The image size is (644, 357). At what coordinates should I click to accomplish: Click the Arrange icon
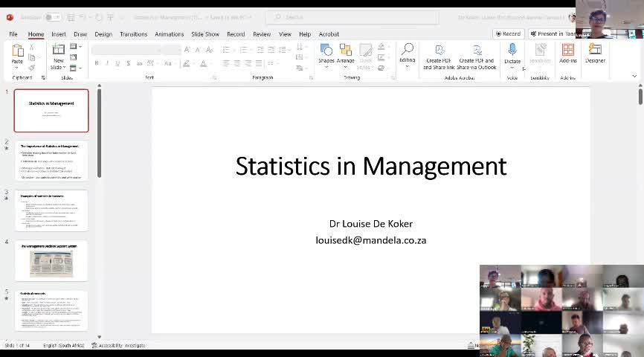[x=345, y=52]
